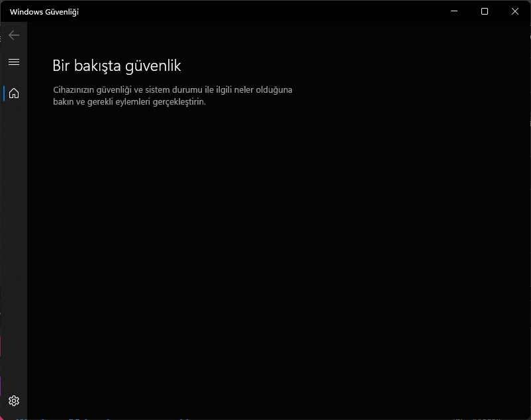Screen dimensions: 531x420
Task: Go back with the arrow icon
Action: pyautogui.click(x=14, y=35)
